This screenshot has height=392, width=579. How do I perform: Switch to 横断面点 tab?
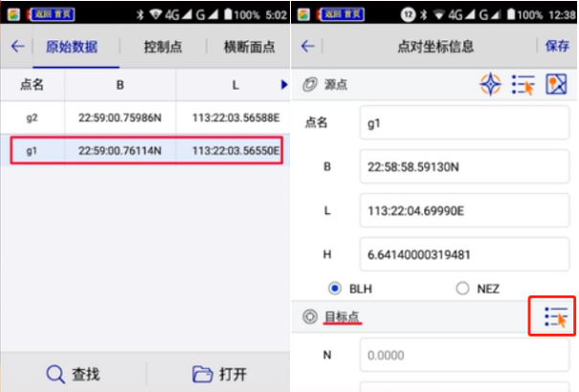250,47
